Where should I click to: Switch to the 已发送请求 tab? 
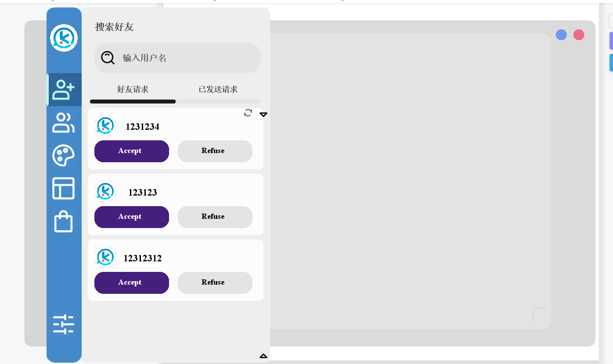pyautogui.click(x=218, y=89)
